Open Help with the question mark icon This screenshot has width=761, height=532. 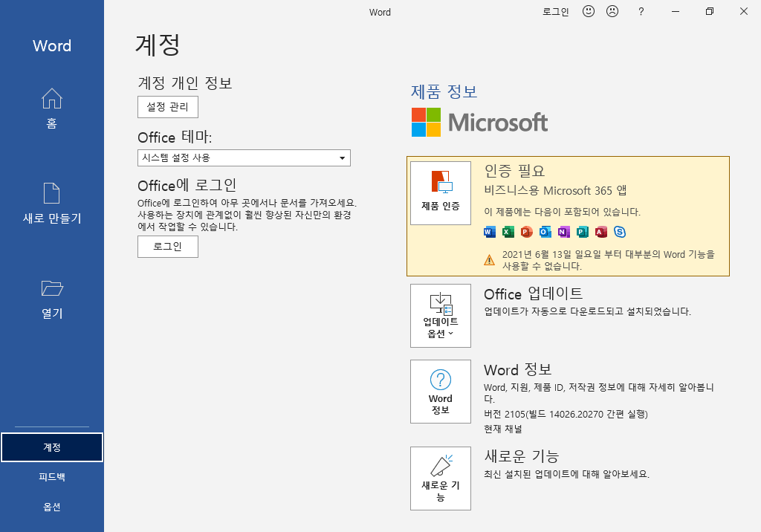[641, 11]
